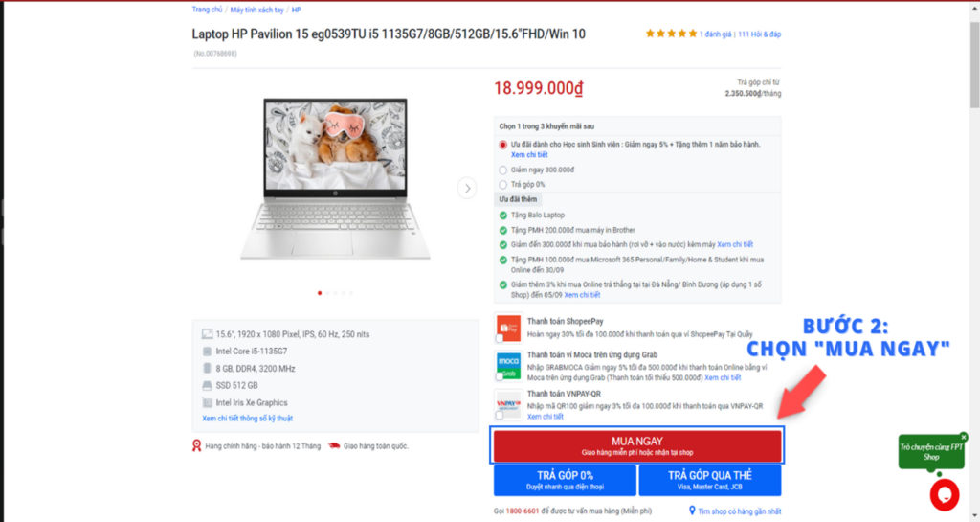The height and width of the screenshot is (522, 980).
Task: Open the red chat bubble icon
Action: 944,495
